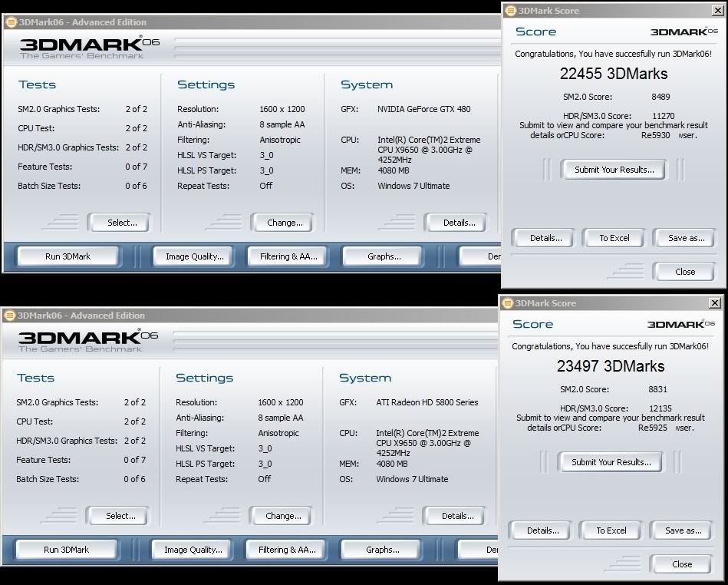This screenshot has height=585, width=728.
Task: Click bottom 3DMark Score dialog title icon
Action: click(x=508, y=303)
